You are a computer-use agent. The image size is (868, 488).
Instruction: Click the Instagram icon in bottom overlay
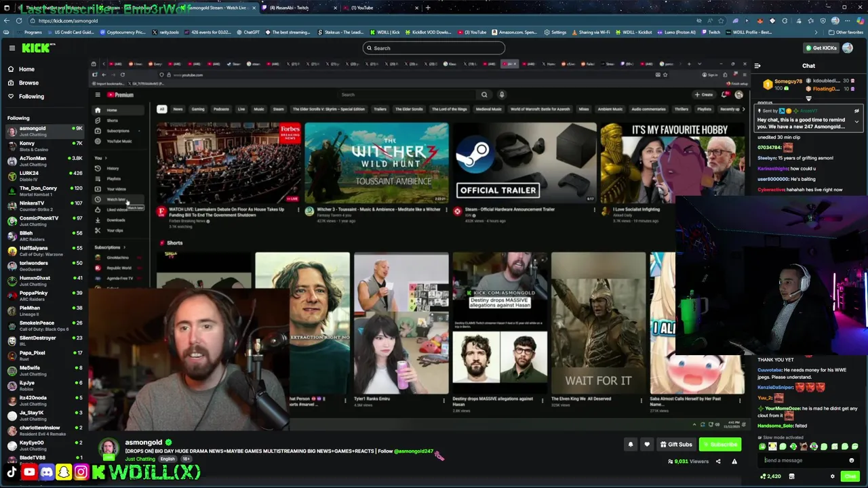coord(81,472)
